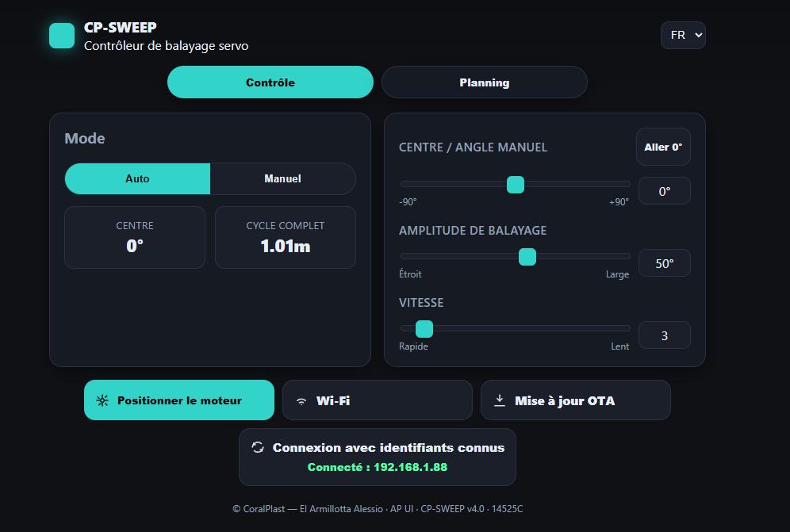
Task: Click the centre angle 0° input field
Action: pyautogui.click(x=664, y=191)
